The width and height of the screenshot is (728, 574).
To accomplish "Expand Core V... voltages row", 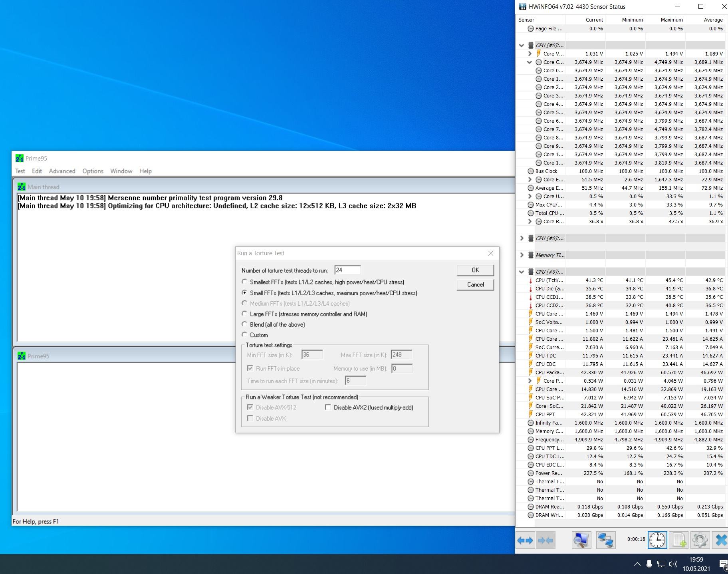I will point(530,54).
